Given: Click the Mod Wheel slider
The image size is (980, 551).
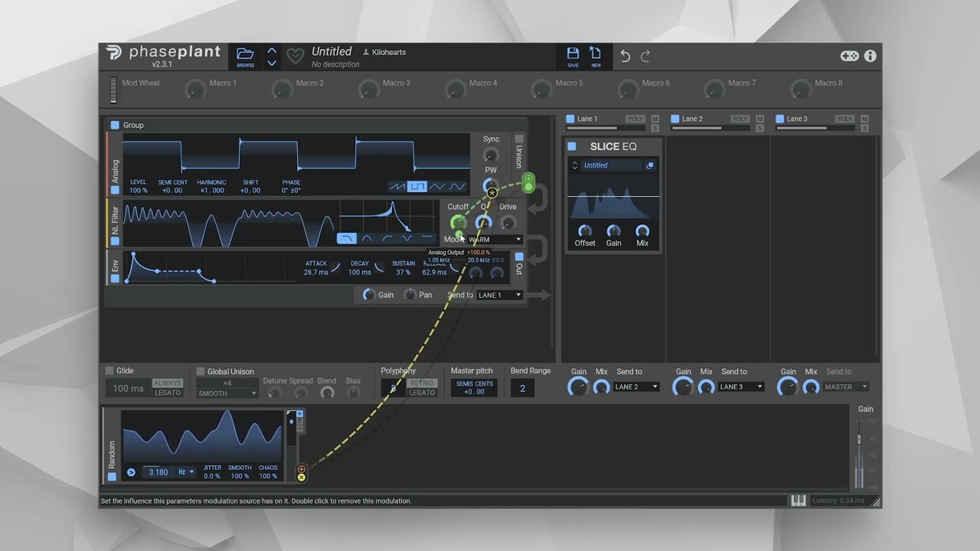Looking at the screenshot, I should (113, 89).
